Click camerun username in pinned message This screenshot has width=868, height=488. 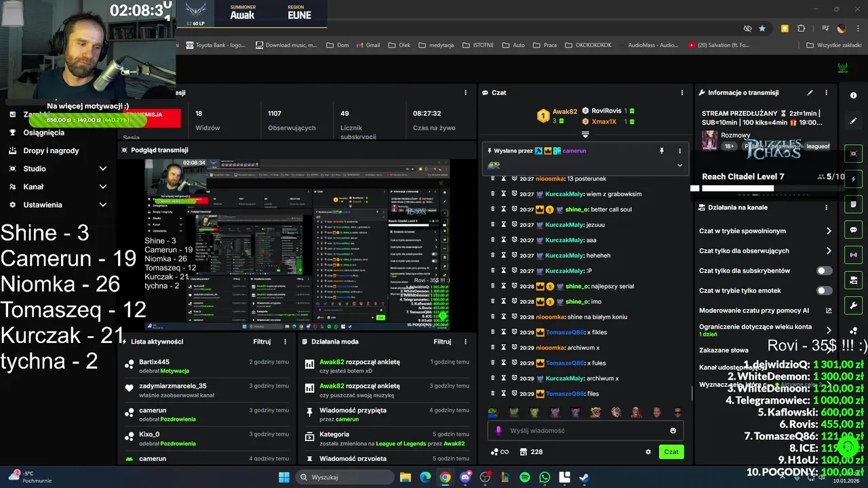pyautogui.click(x=574, y=150)
